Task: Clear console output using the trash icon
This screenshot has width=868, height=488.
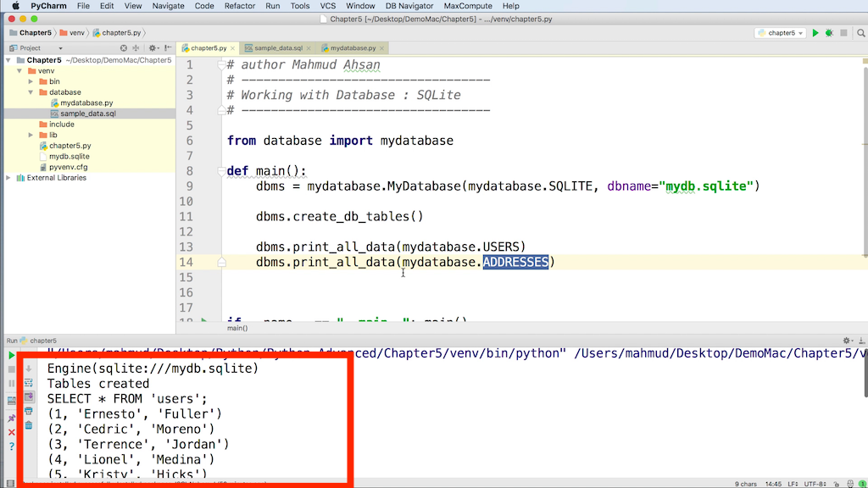Action: pos(28,424)
